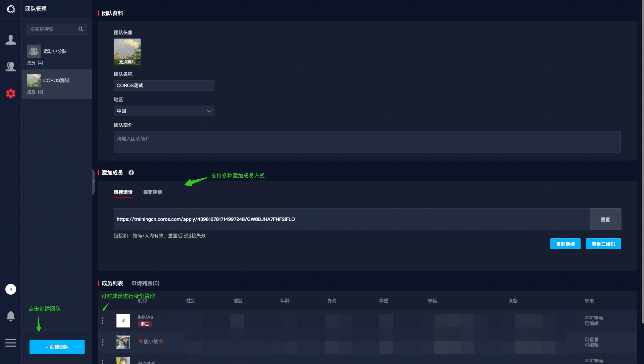Expand the 地区 dropdown showing 中国

click(164, 111)
